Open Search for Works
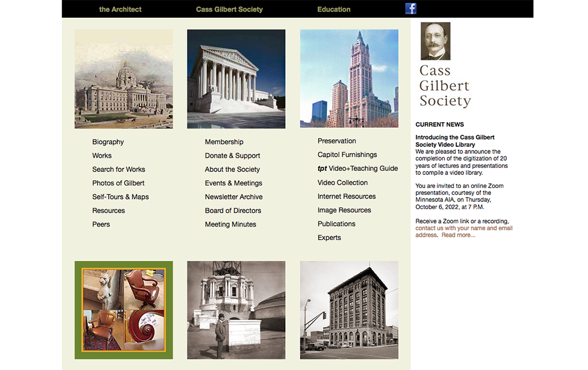The width and height of the screenshot is (588, 370). [118, 169]
